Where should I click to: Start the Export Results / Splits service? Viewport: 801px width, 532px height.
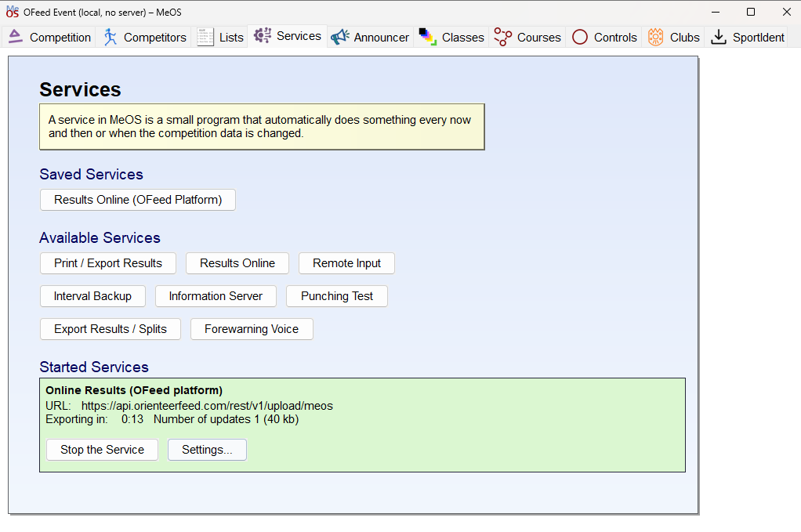tap(111, 329)
